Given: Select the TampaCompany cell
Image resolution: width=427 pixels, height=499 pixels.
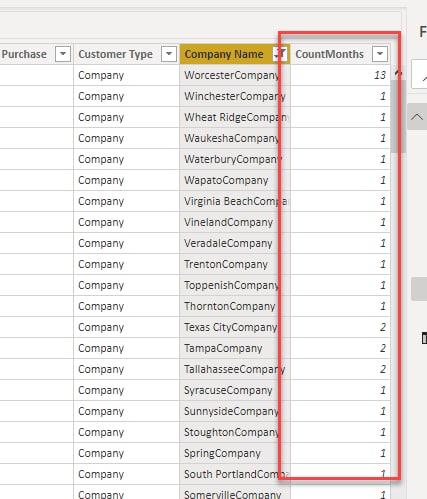Looking at the screenshot, I should [x=235, y=348].
